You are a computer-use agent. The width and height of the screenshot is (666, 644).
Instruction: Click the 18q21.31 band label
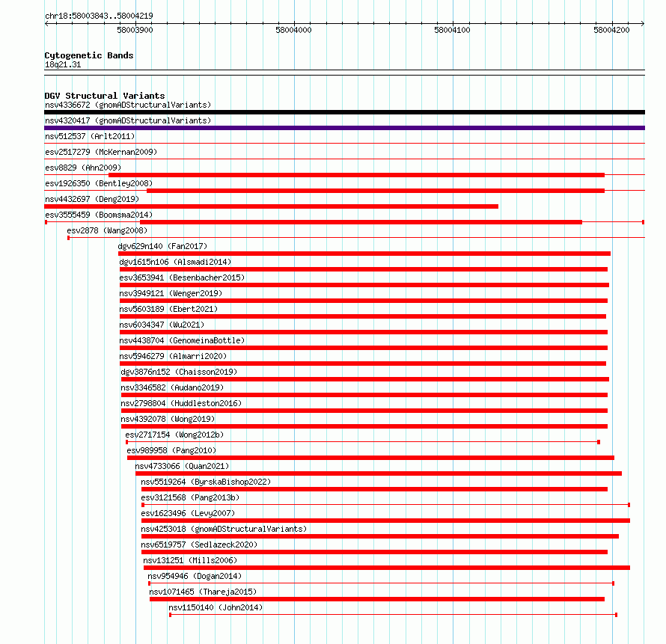tap(63, 65)
